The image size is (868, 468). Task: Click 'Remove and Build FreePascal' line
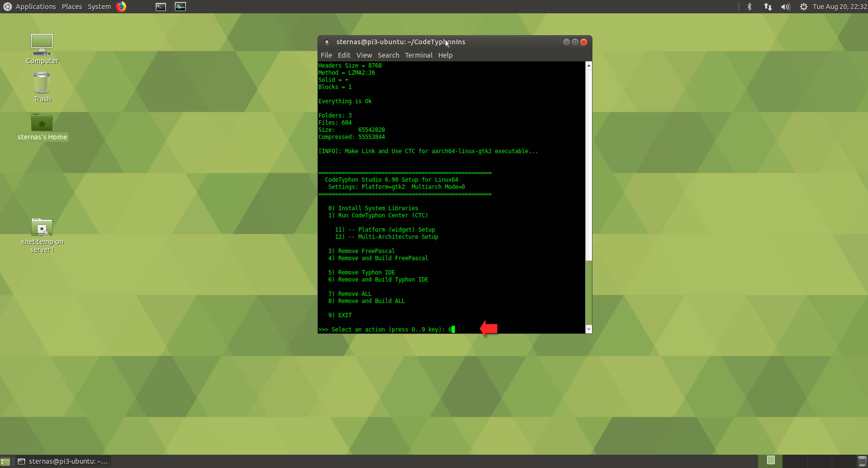coord(378,258)
